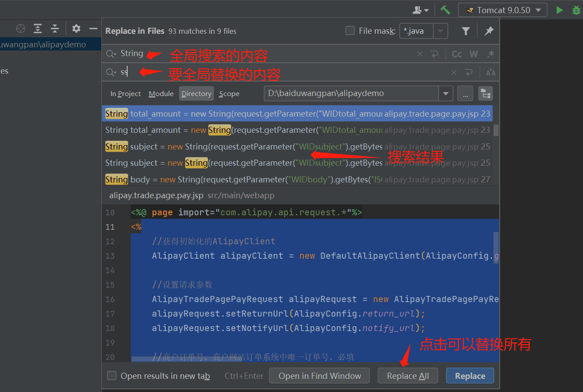Image resolution: width=583 pixels, height=392 pixels.
Task: Click the Replace All button
Action: [408, 376]
